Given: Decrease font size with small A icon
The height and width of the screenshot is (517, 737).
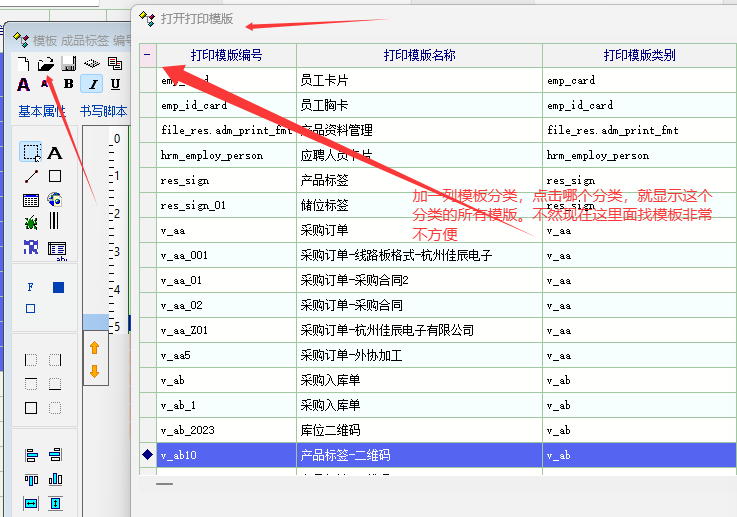Looking at the screenshot, I should (x=45, y=84).
